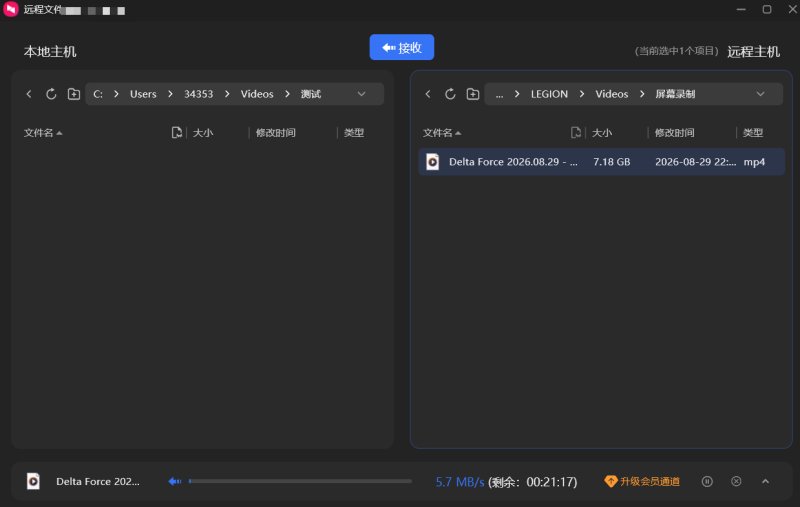Viewport: 800px width, 507px height.
Task: Sort local files by 修改时间
Action: [x=276, y=133]
